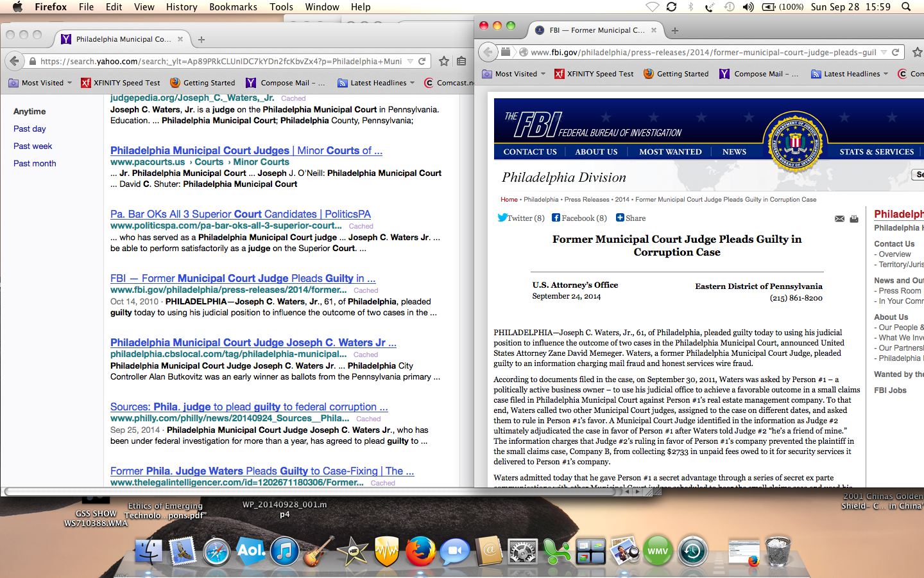Viewport: 924px width, 578px height.
Task: Open iChat video bubble in Dock
Action: pyautogui.click(x=455, y=552)
